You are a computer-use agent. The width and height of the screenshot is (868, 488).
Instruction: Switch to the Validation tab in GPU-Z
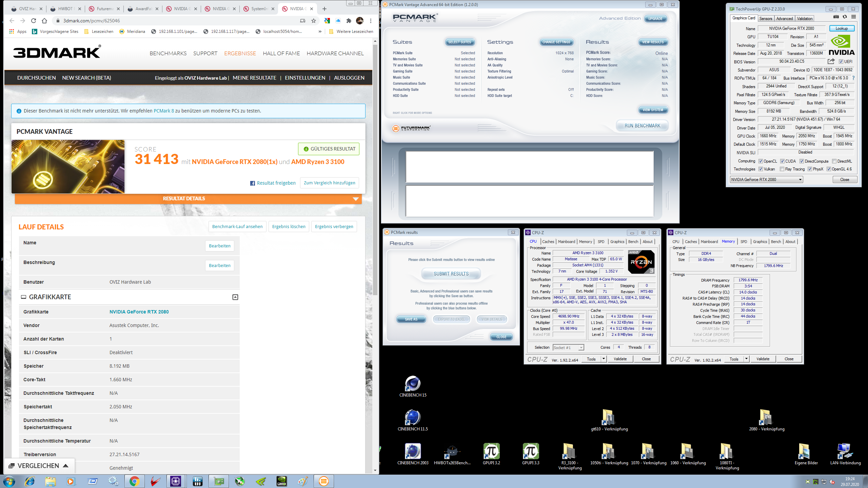tap(805, 19)
